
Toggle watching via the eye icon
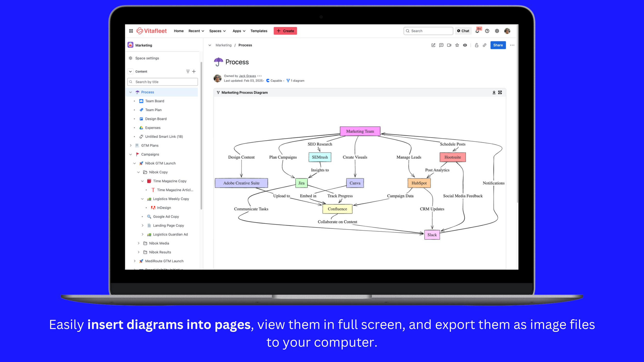point(465,45)
